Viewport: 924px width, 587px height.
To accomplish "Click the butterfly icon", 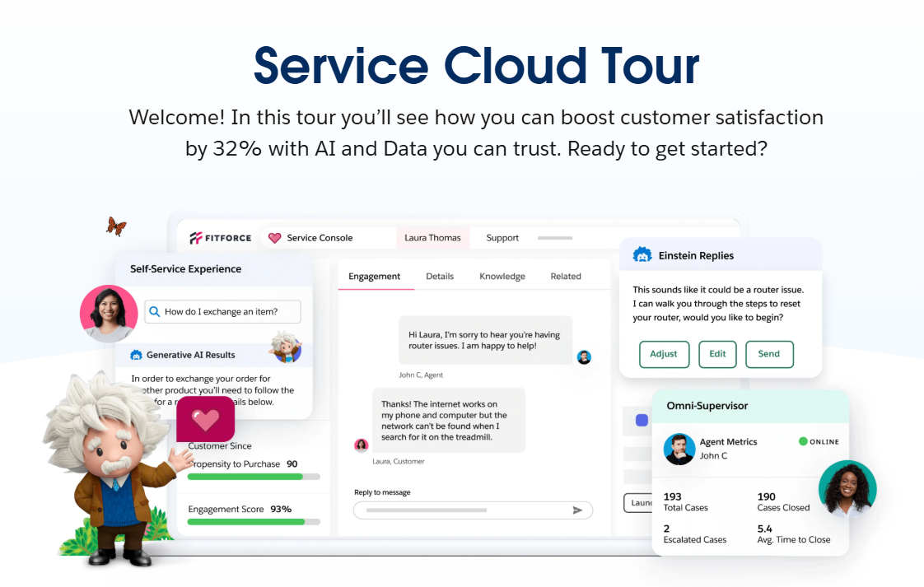I will tap(116, 226).
